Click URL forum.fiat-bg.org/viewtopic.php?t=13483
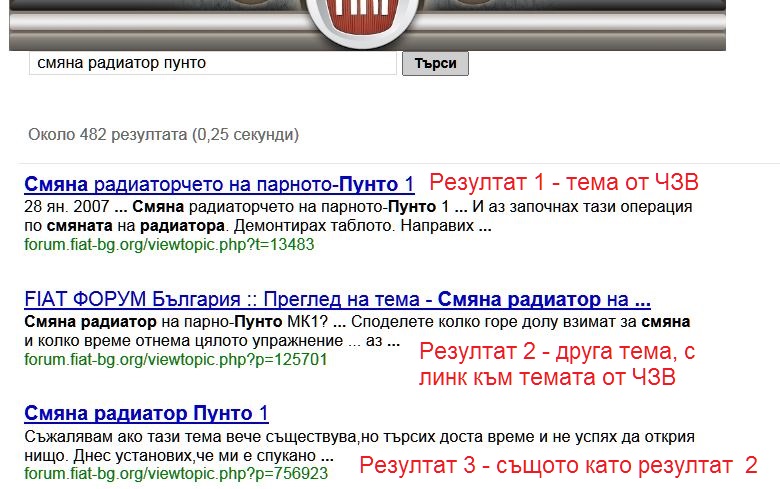Screen dimensions: 780x489 click(x=169, y=244)
